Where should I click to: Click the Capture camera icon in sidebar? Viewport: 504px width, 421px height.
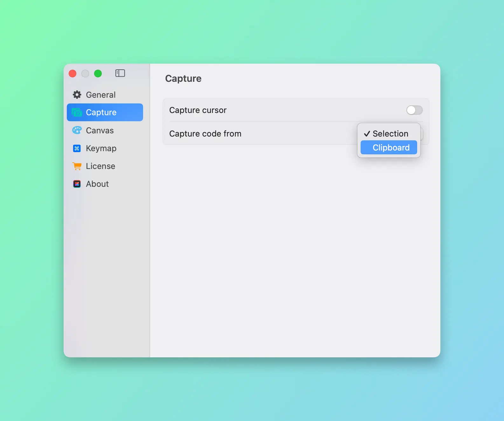[77, 112]
